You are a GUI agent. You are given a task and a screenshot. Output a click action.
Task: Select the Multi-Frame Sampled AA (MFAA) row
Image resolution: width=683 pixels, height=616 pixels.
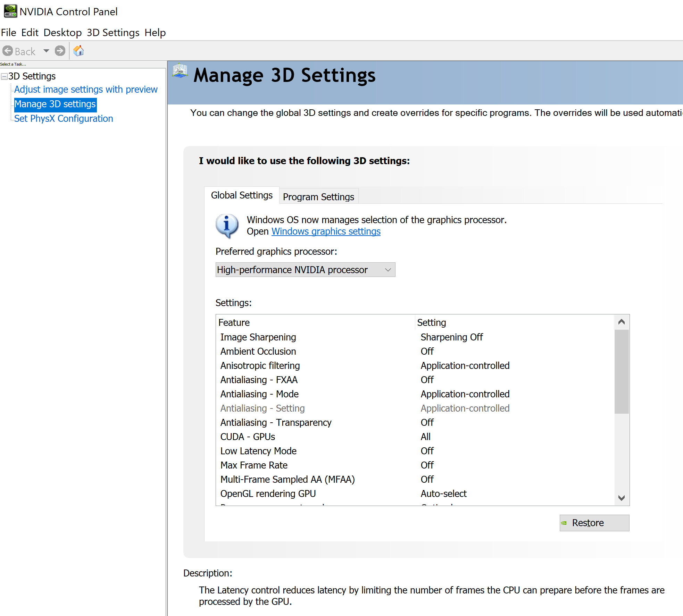[x=415, y=480]
